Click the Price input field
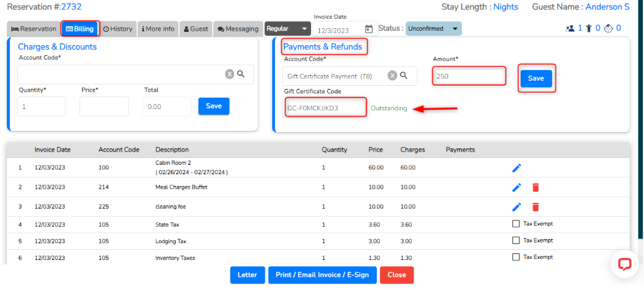 (104, 106)
